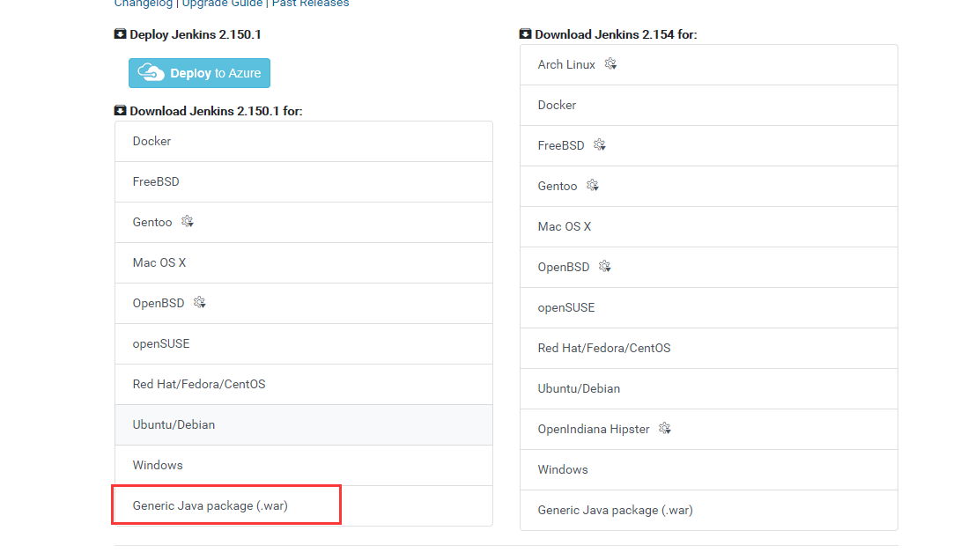Select Red Hat/Fedora/CentOS in 2.154 list
968x560 pixels.
coord(604,348)
